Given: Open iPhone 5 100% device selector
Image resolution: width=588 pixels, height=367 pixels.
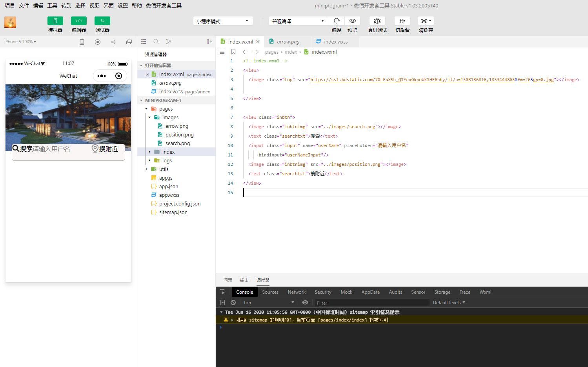Looking at the screenshot, I should pyautogui.click(x=20, y=42).
